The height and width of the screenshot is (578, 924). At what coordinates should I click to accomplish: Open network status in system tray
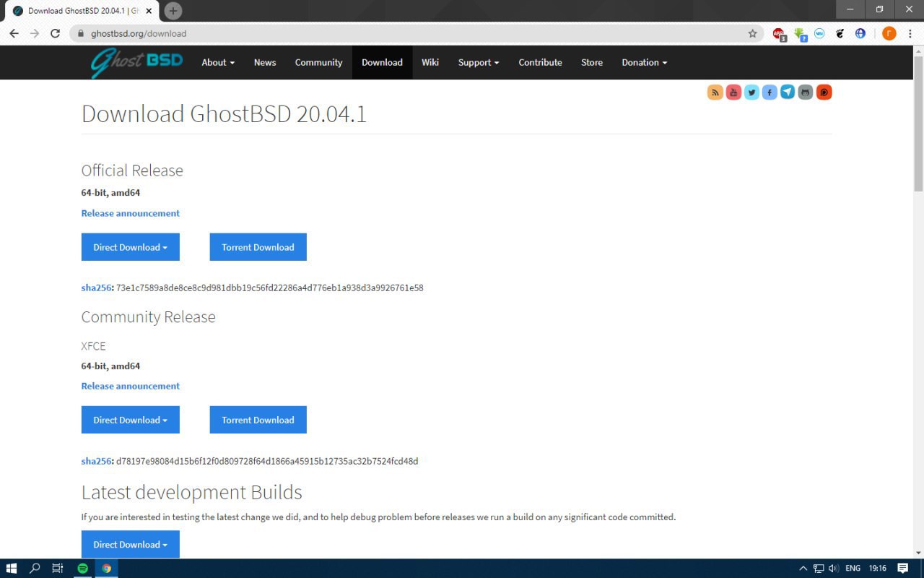point(819,569)
